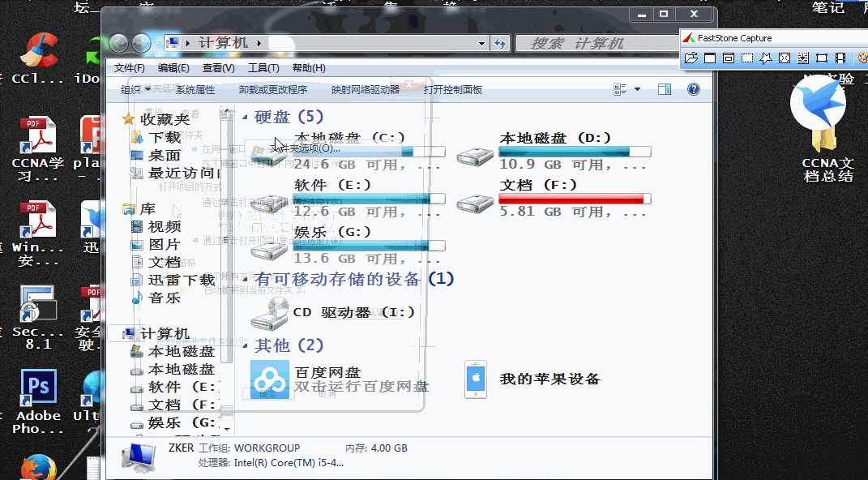Image resolution: width=868 pixels, height=480 pixels.
Task: Open 下载 in the navigation pane
Action: (165, 137)
